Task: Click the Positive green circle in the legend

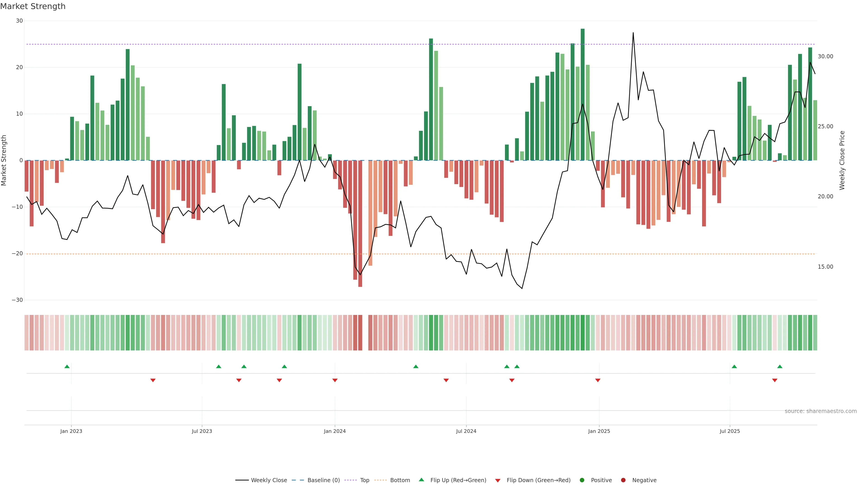Action: [x=582, y=480]
